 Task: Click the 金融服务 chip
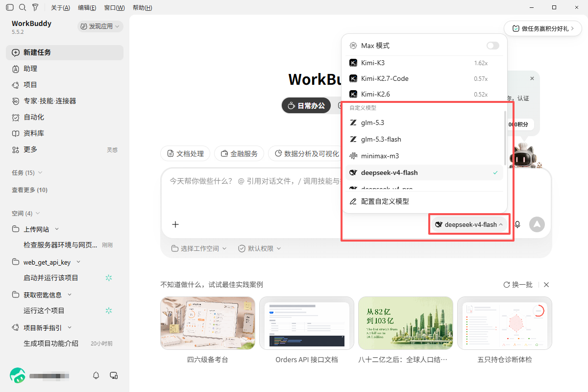click(239, 153)
